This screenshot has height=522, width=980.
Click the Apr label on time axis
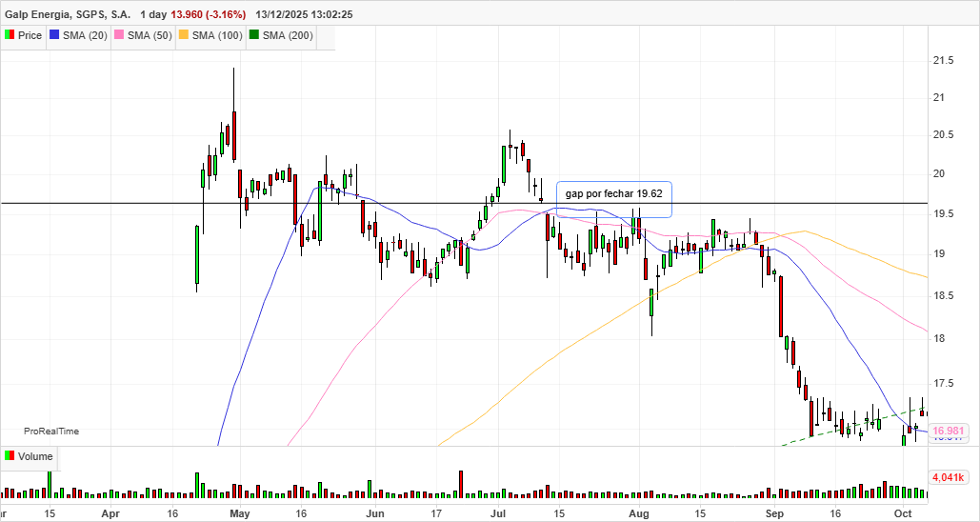point(110,513)
